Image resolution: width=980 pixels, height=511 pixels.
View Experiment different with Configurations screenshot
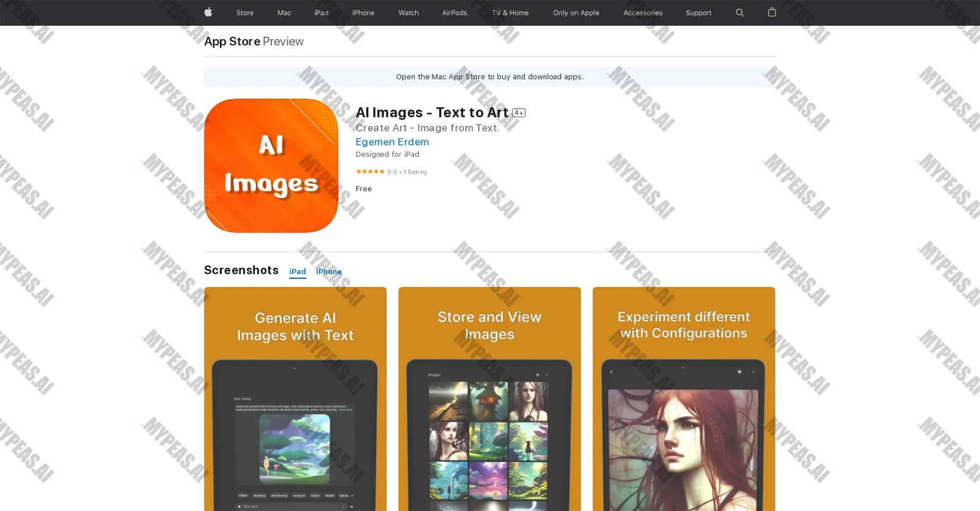pyautogui.click(x=684, y=399)
